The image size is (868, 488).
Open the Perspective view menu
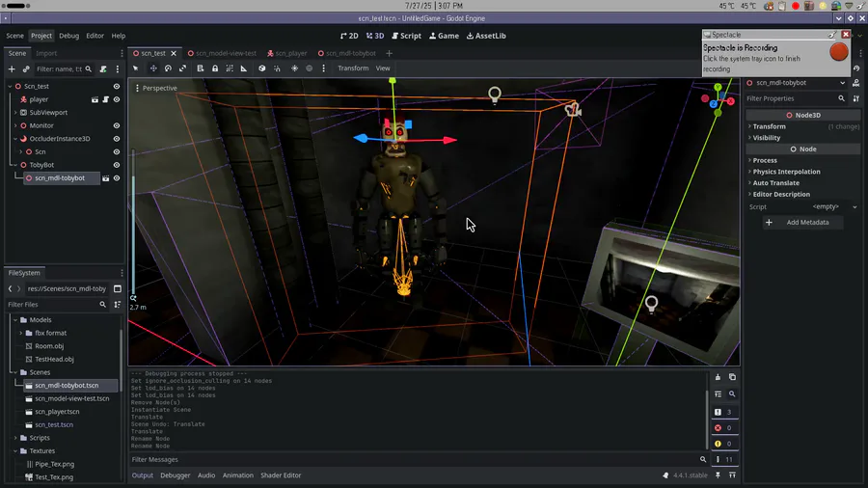pyautogui.click(x=155, y=88)
